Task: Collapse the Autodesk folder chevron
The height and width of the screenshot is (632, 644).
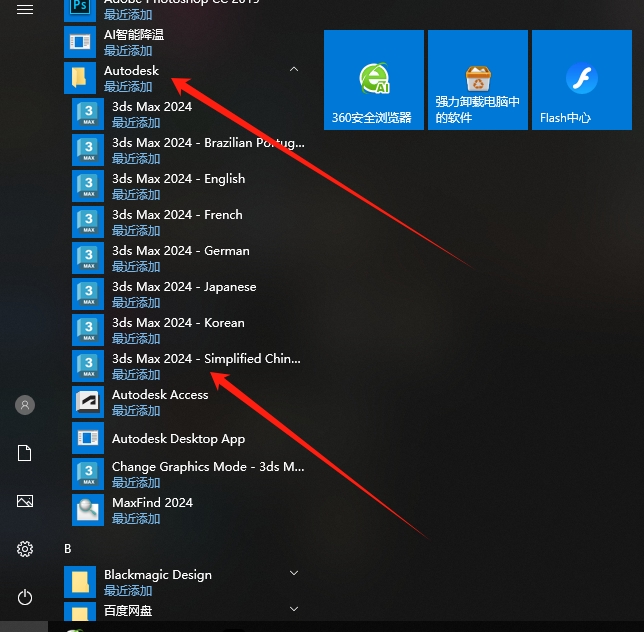Action: click(x=293, y=70)
